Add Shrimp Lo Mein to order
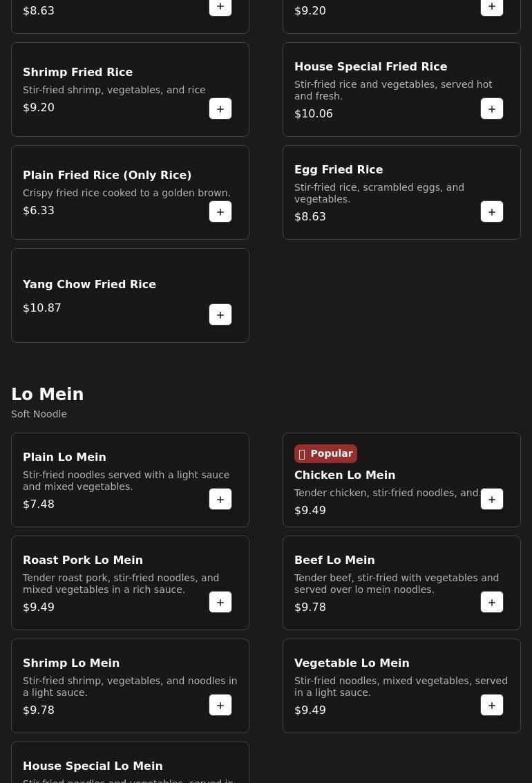The height and width of the screenshot is (783, 532). coord(220,705)
